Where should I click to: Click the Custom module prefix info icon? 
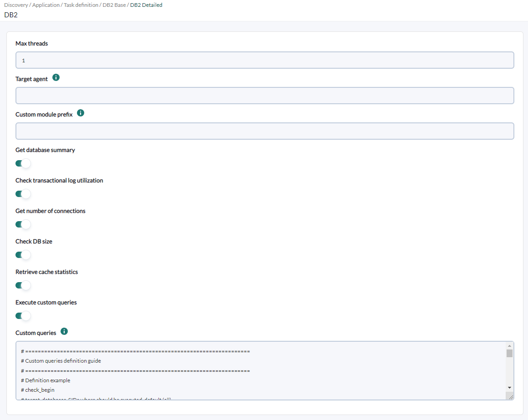point(81,113)
